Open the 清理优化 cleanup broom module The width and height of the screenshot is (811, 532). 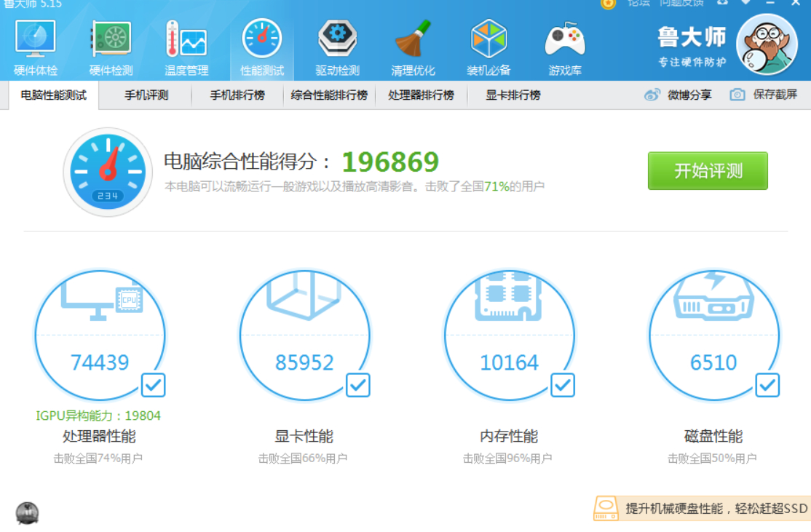(x=413, y=48)
